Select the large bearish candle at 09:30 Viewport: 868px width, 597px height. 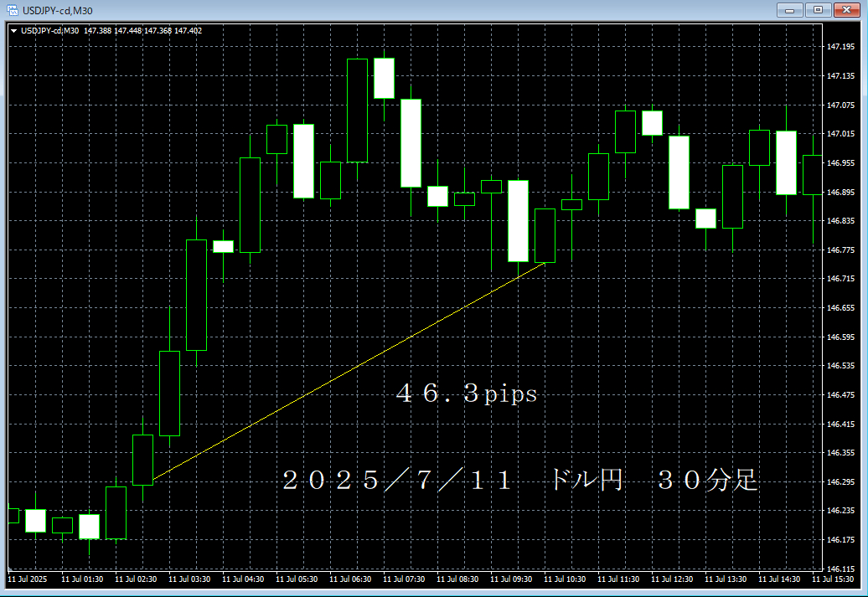point(519,222)
